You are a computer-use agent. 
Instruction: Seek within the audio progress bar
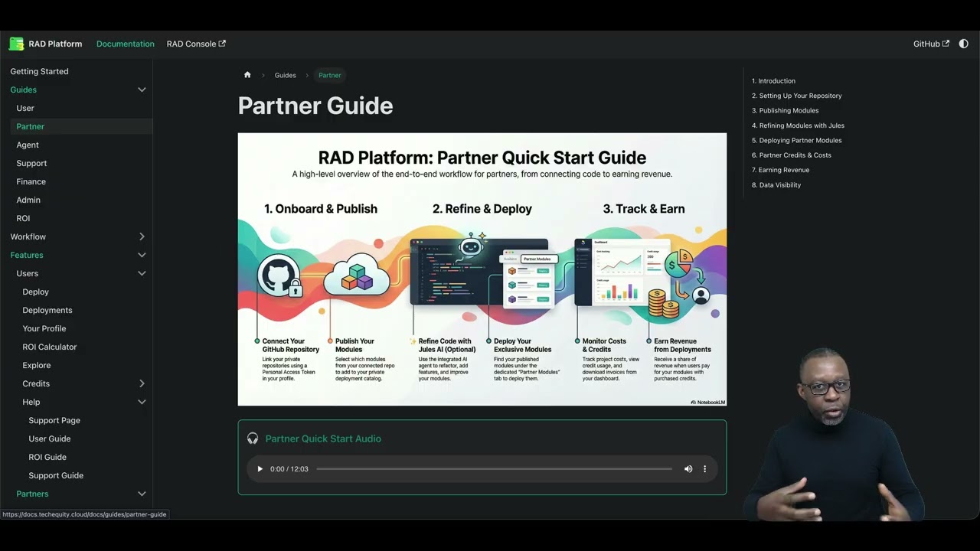tap(494, 469)
